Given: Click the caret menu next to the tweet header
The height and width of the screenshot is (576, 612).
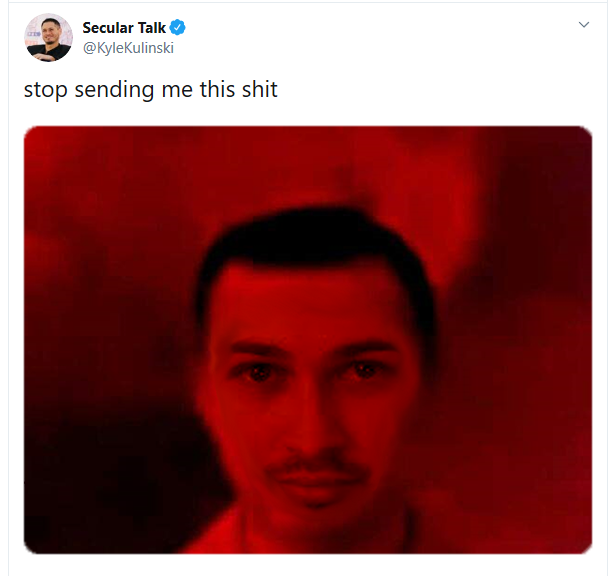Looking at the screenshot, I should [x=584, y=25].
